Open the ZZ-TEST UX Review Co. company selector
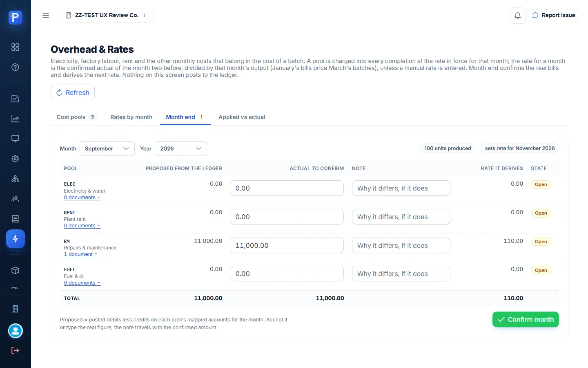The image size is (588, 368). click(106, 16)
